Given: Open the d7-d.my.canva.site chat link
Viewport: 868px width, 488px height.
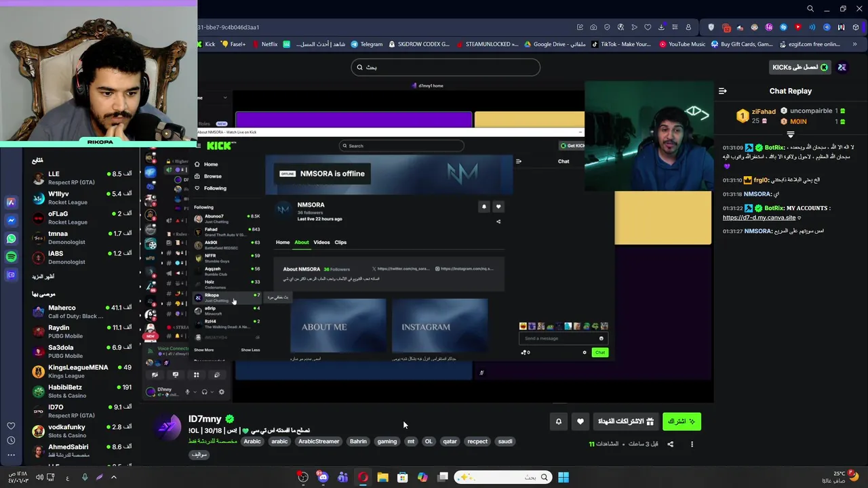Looking at the screenshot, I should [759, 218].
